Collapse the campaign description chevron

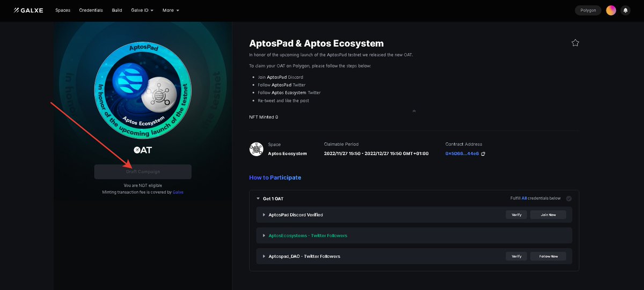pyautogui.click(x=414, y=111)
